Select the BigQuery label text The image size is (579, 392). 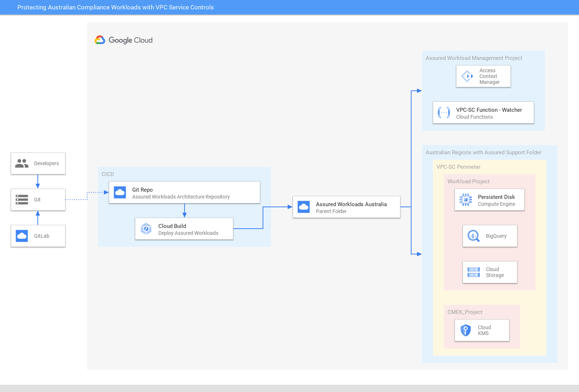[496, 236]
